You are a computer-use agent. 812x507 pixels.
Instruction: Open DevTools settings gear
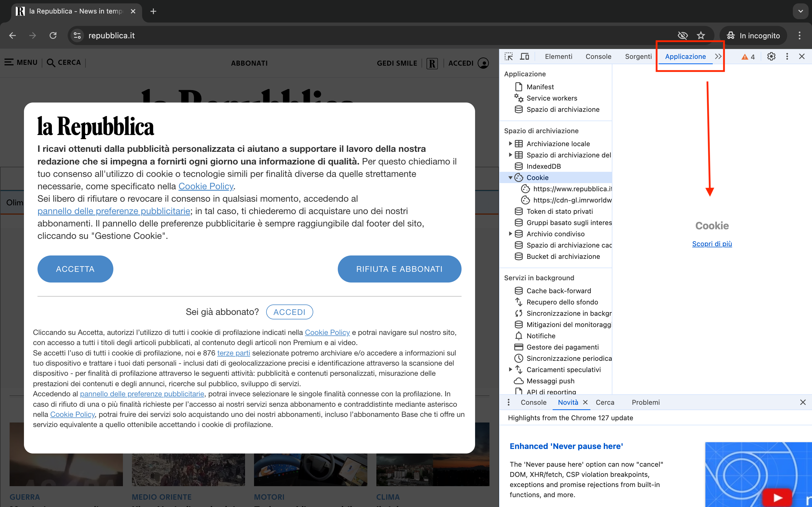771,56
